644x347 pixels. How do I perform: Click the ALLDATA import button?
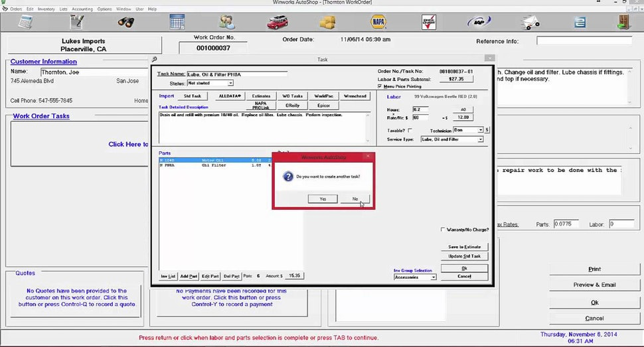[230, 96]
